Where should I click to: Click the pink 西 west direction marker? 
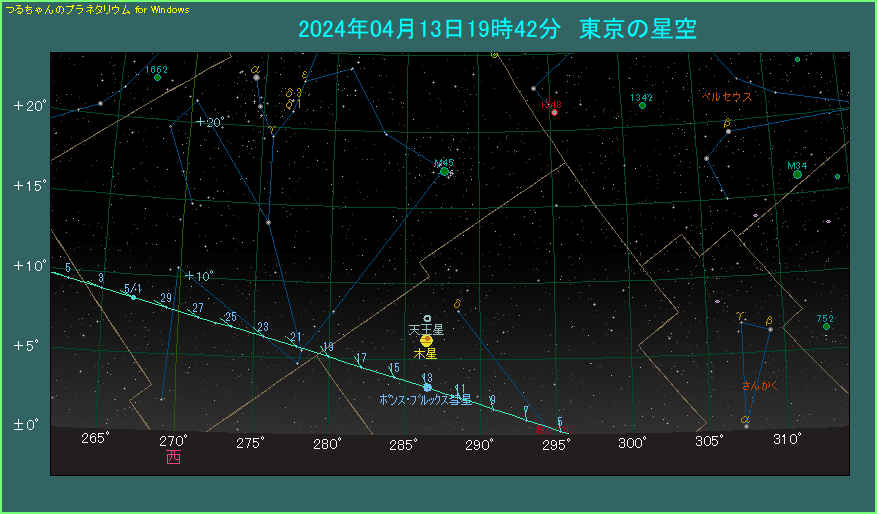click(173, 457)
